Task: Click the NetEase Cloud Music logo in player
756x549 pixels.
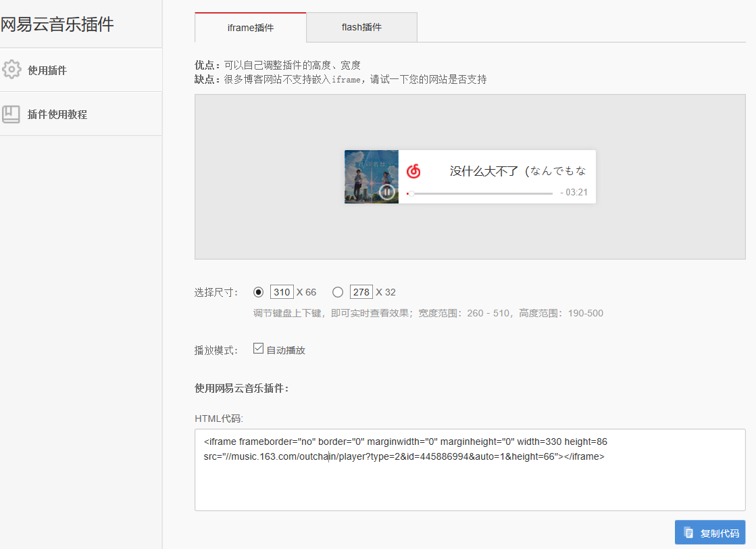Action: click(413, 171)
